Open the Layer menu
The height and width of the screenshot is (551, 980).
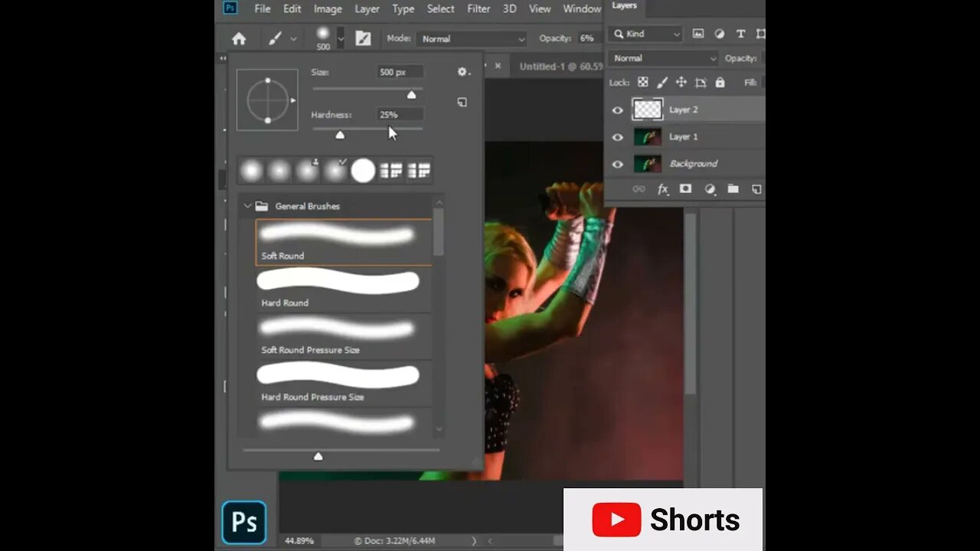(x=367, y=8)
